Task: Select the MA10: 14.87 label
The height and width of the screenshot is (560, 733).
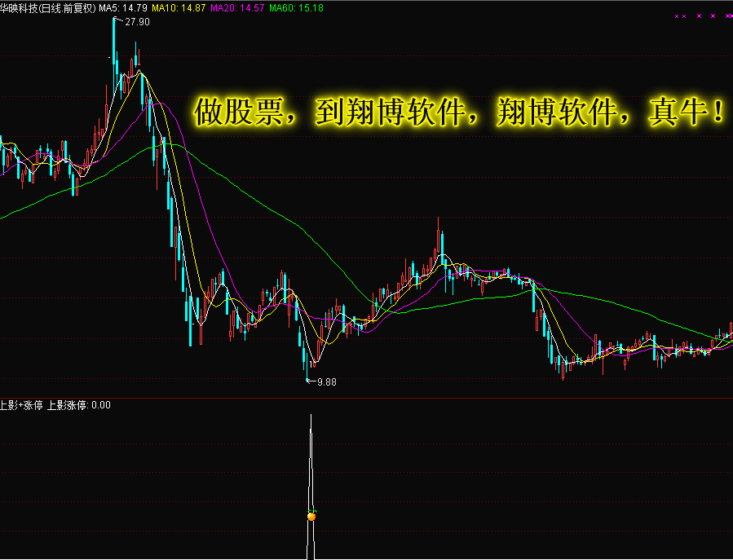Action: 179,8
